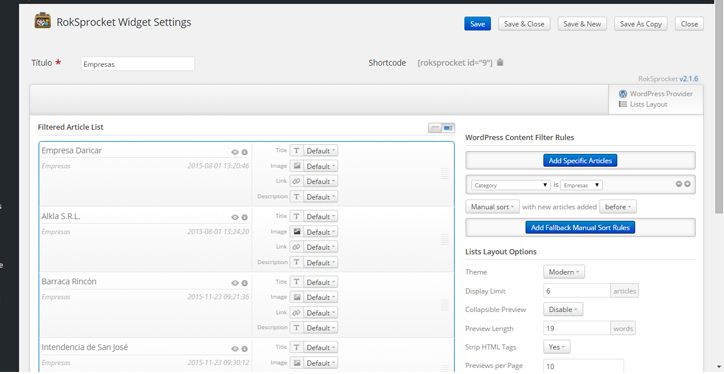This screenshot has width=724, height=374.
Task: Click the Close button
Action: coord(689,24)
